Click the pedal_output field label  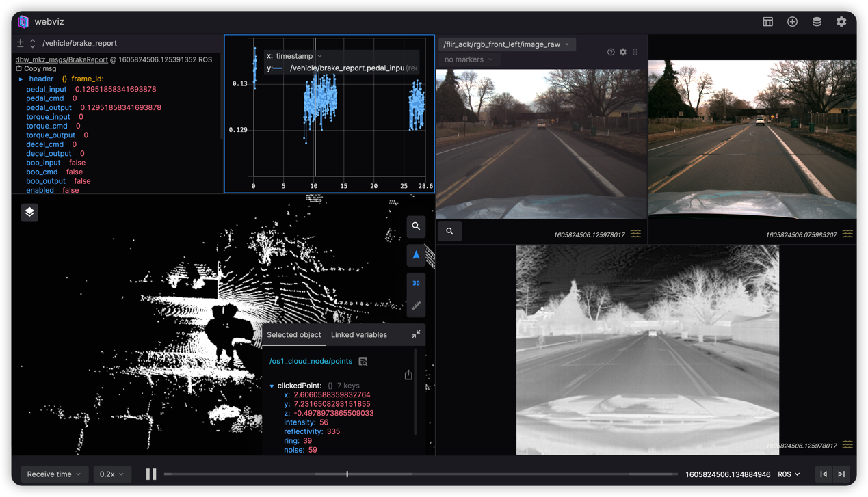click(49, 107)
